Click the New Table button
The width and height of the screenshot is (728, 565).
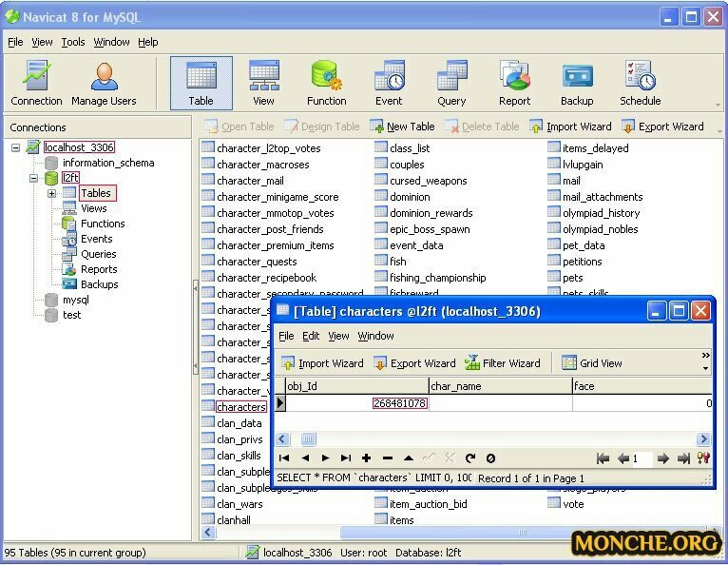[402, 127]
